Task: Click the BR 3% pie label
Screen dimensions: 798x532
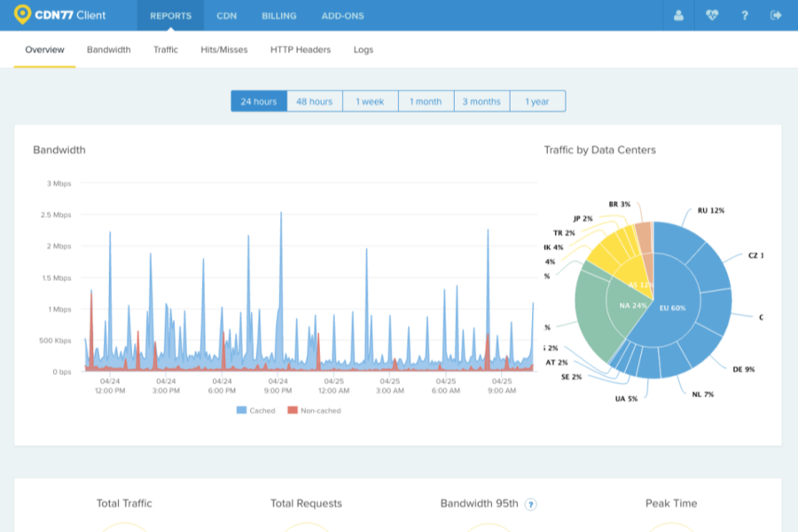Action: (x=620, y=204)
